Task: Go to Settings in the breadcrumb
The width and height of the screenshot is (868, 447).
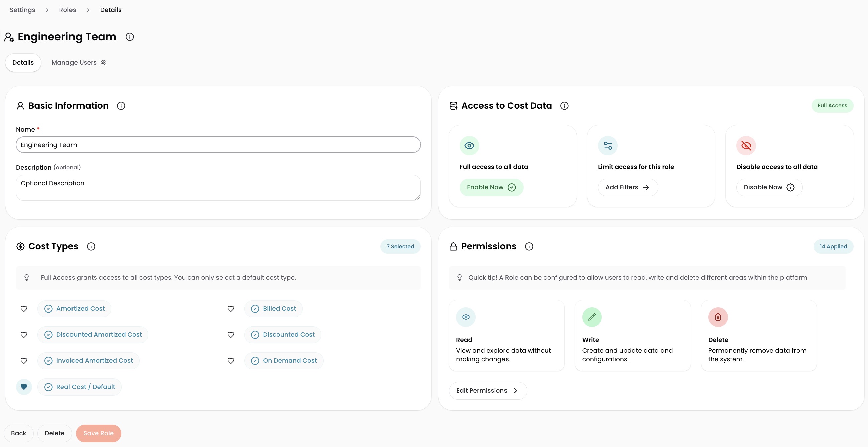Action: (x=23, y=10)
